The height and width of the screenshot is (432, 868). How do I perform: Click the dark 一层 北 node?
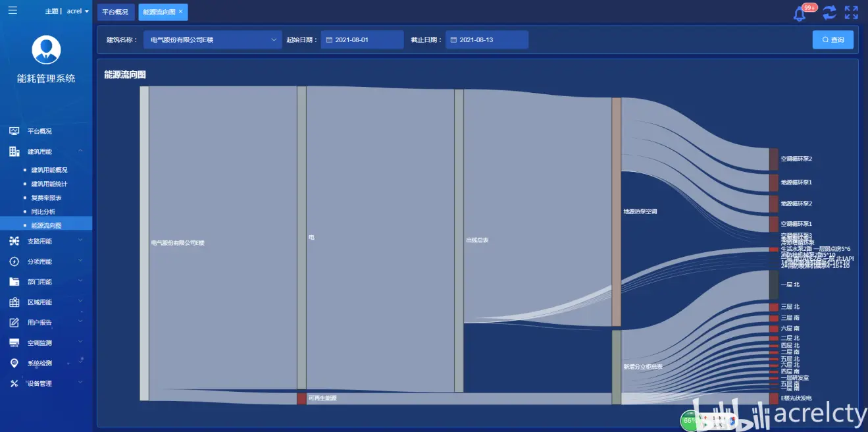[773, 284]
